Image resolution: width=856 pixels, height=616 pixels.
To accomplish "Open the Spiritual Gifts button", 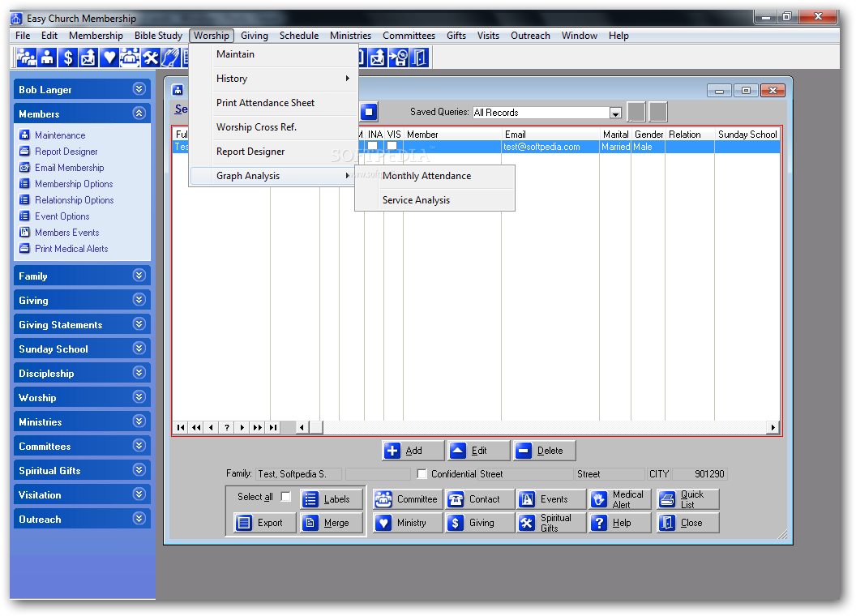I will coord(550,523).
